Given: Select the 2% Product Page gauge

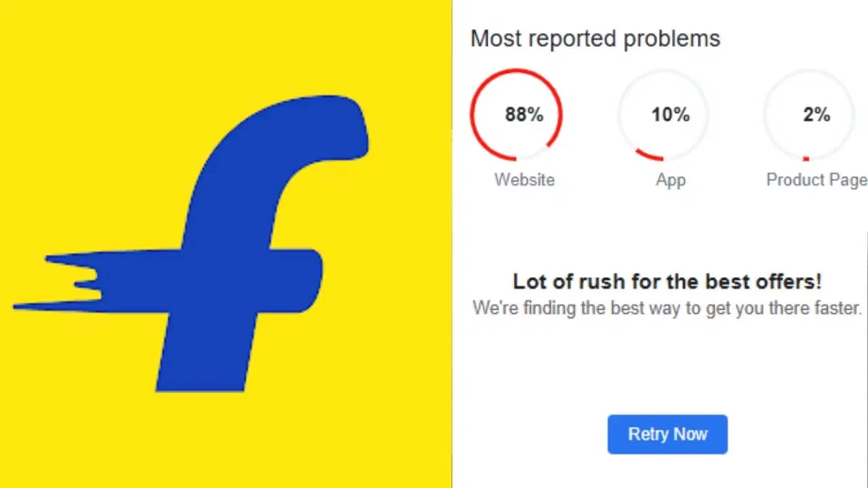Looking at the screenshot, I should [809, 115].
